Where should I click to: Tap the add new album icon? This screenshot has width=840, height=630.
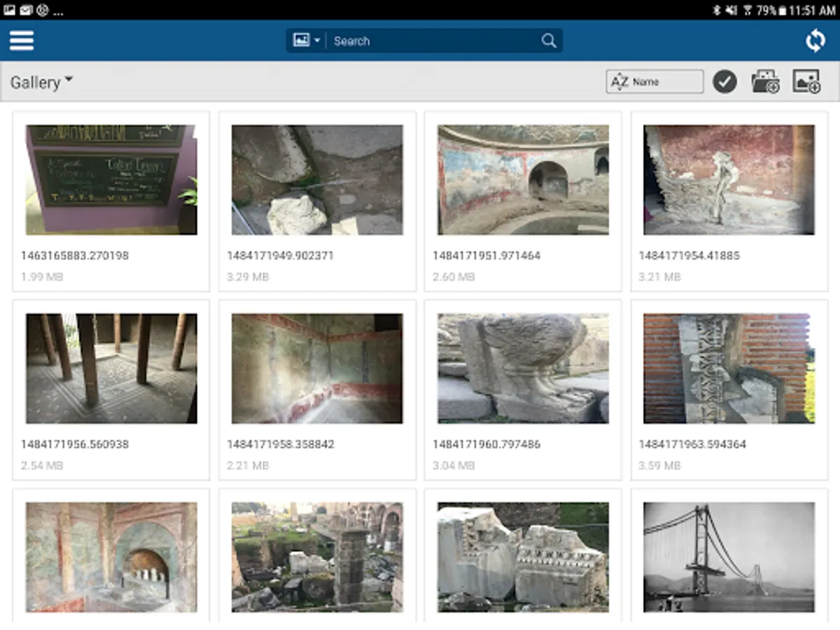point(766,81)
